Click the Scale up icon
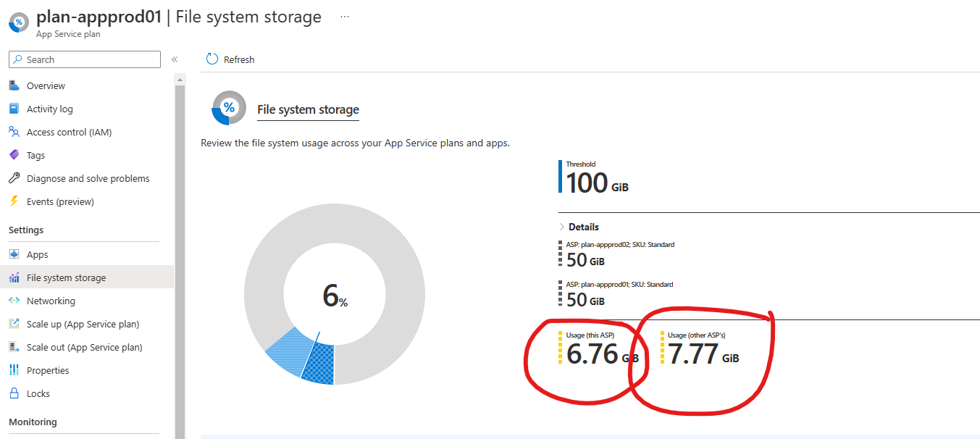980x439 pixels. pyautogui.click(x=14, y=324)
